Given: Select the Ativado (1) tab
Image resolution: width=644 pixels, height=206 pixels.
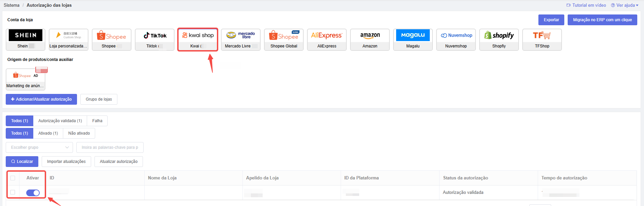Looking at the screenshot, I should (48, 133).
